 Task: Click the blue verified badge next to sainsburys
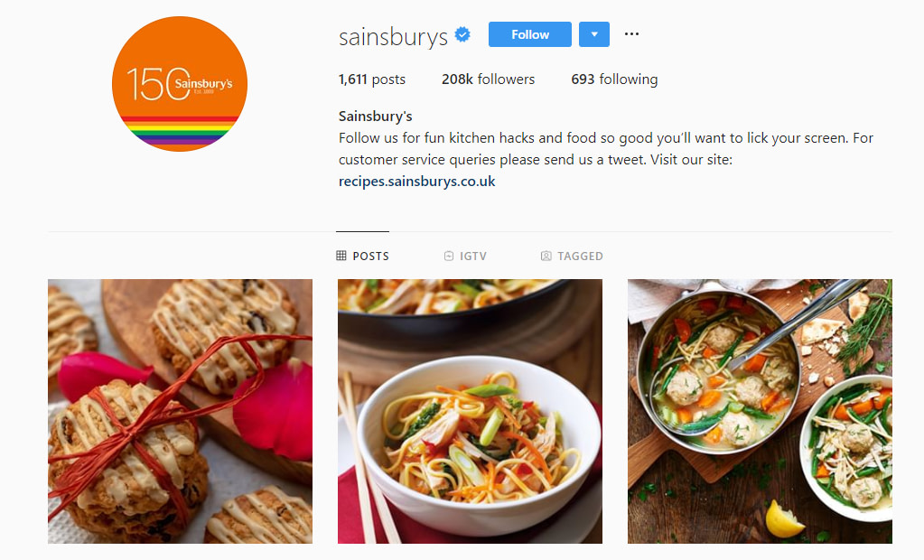[462, 35]
